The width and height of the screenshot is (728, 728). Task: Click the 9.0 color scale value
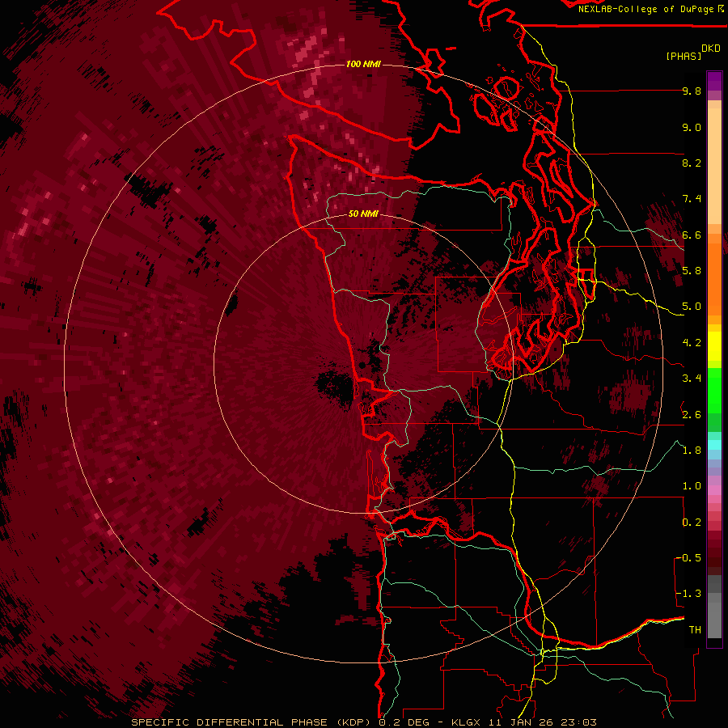(x=692, y=127)
